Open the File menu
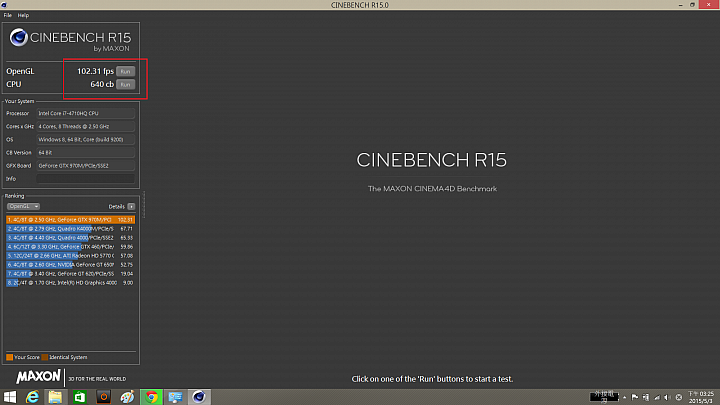 click(x=8, y=15)
